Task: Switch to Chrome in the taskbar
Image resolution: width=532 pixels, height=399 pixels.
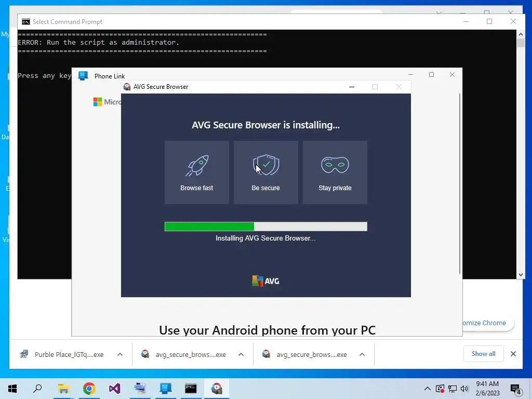Action: pos(89,389)
